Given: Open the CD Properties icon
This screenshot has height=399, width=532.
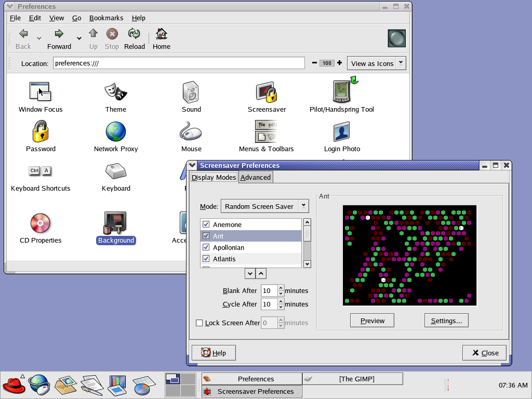Looking at the screenshot, I should (x=40, y=223).
